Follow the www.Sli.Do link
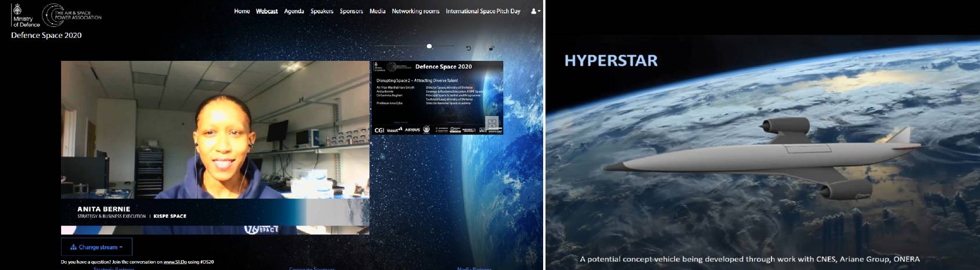The width and height of the screenshot is (980, 270). 175,262
